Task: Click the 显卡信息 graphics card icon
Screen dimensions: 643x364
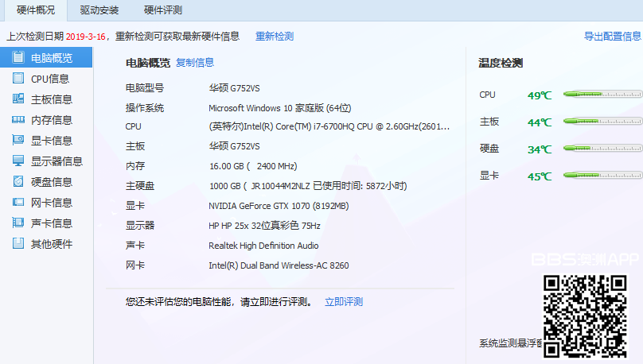Action: (x=18, y=141)
